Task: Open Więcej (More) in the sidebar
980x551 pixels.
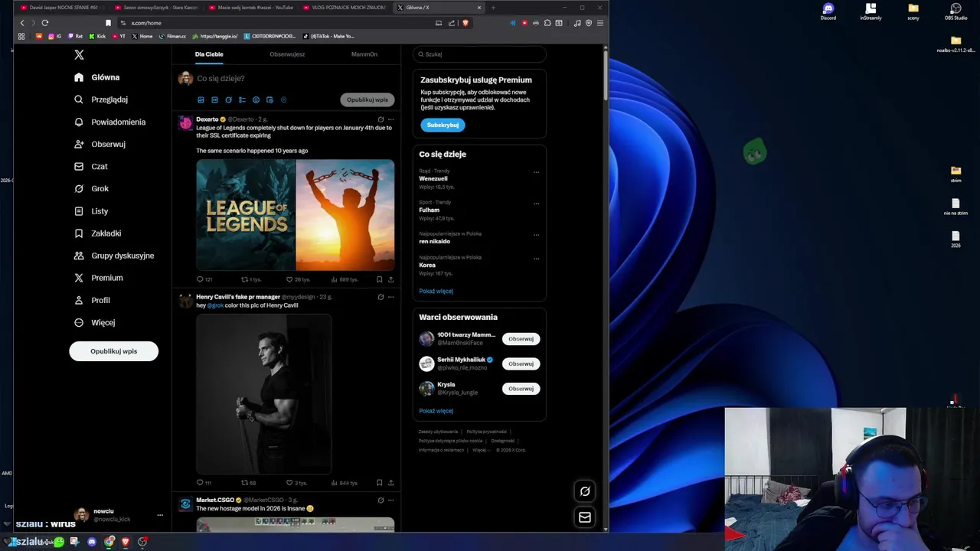Action: tap(94, 323)
